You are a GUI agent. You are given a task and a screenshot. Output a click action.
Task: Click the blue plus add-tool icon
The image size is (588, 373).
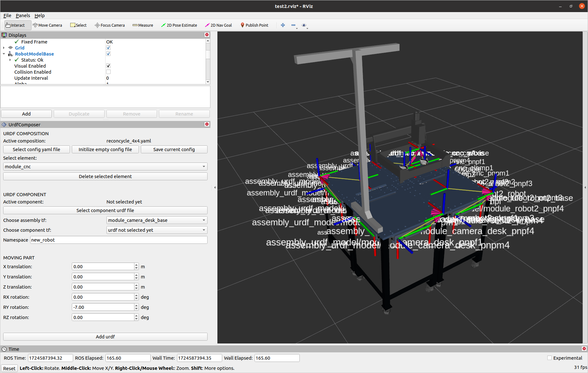pyautogui.click(x=283, y=25)
